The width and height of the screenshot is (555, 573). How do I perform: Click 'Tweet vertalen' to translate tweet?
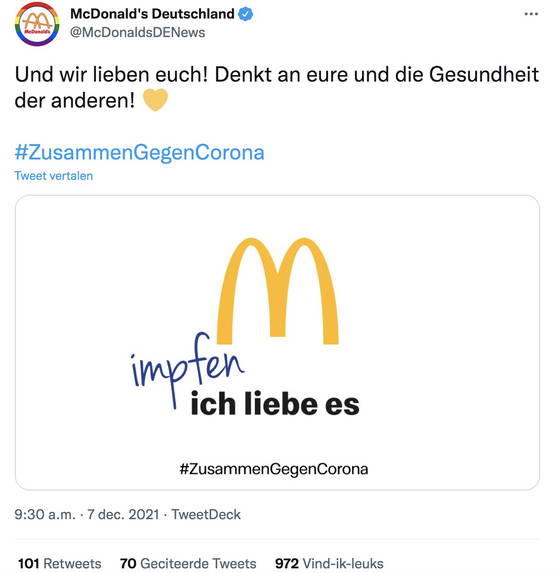54,176
